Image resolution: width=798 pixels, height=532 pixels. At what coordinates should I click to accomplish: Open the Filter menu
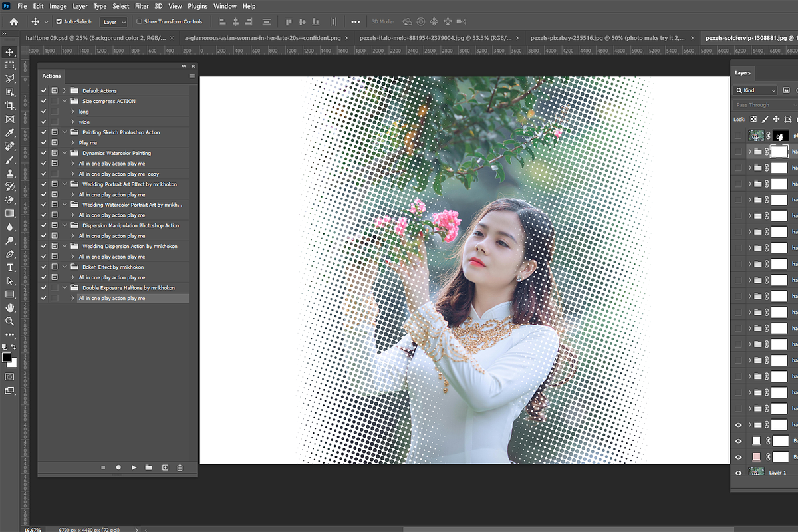click(x=142, y=6)
